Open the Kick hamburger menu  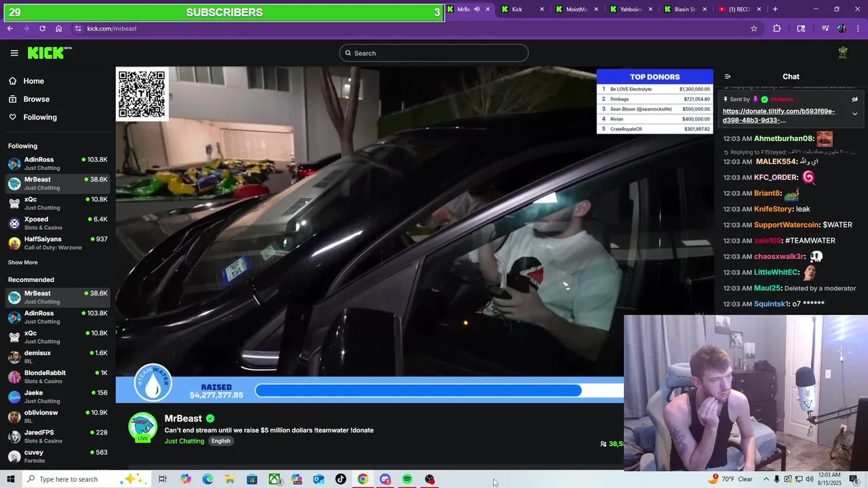click(x=14, y=53)
